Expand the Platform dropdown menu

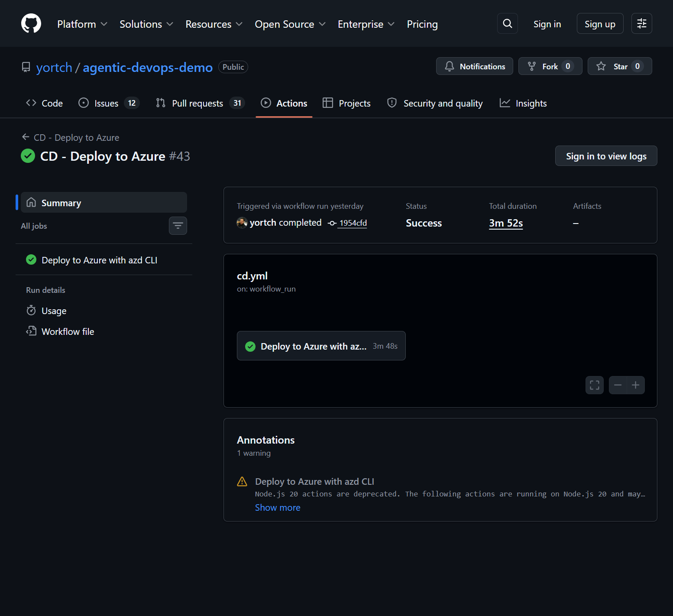(x=81, y=24)
